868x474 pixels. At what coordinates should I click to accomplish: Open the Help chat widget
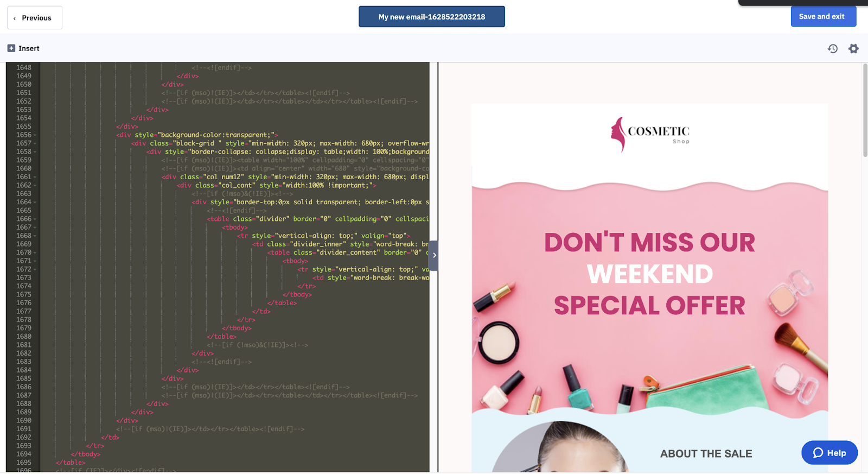click(x=829, y=453)
